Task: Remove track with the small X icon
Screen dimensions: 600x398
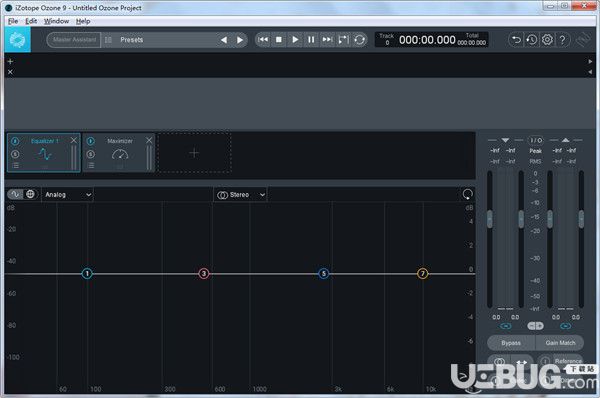Action: coord(10,72)
